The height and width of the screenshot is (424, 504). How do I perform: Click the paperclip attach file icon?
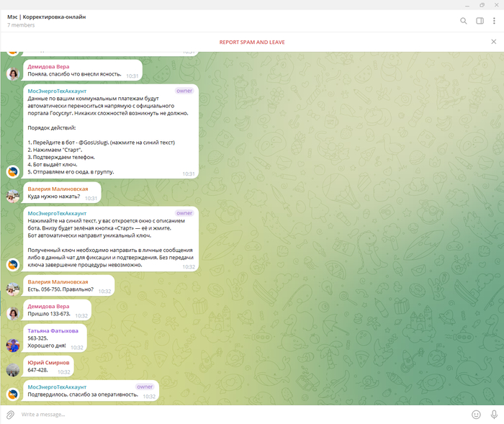point(10,415)
